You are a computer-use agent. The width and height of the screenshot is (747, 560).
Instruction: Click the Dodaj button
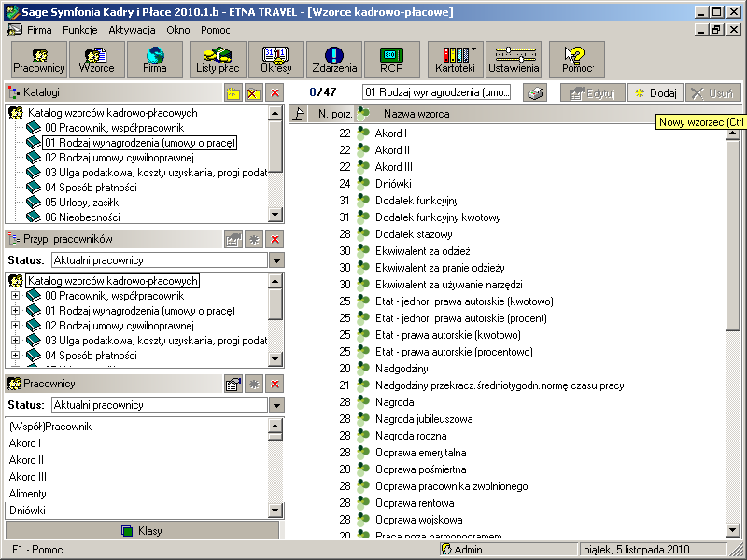tap(655, 92)
